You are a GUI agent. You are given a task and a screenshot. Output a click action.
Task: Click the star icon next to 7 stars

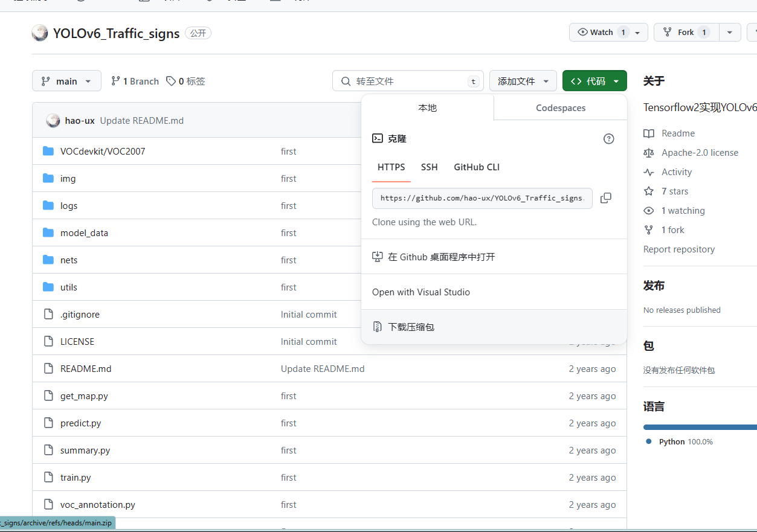coord(649,191)
